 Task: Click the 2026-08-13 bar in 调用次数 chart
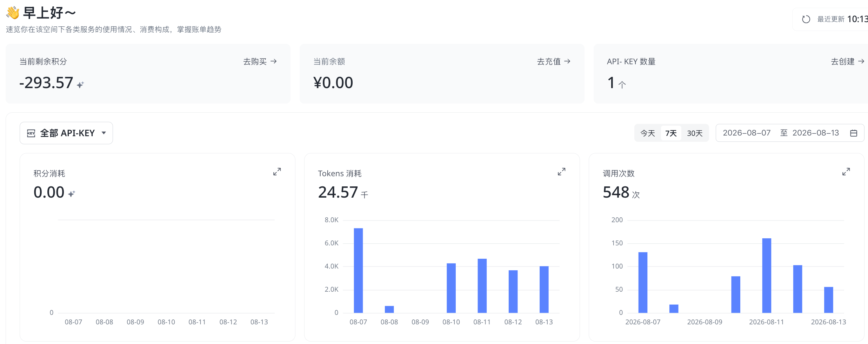(828, 300)
